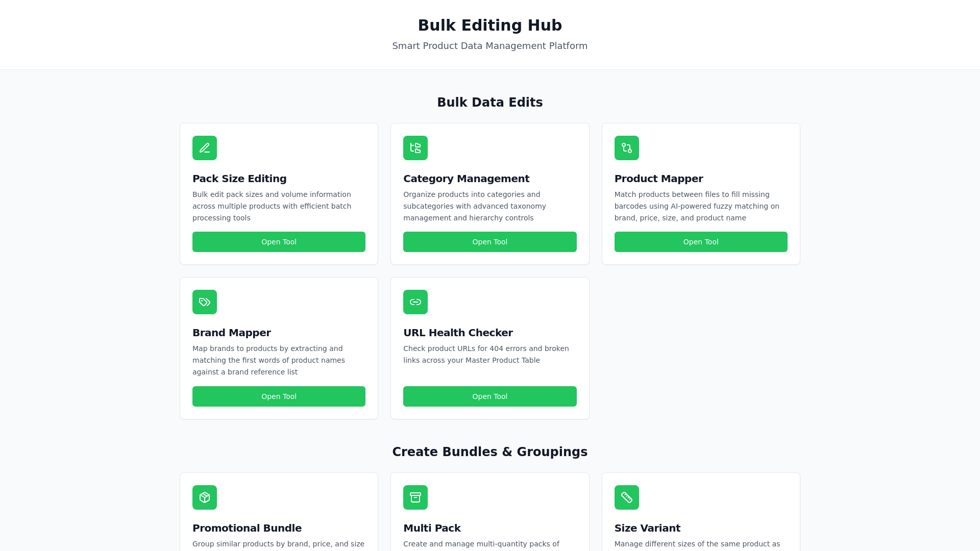Click the Category Management description paragraph

(475, 206)
